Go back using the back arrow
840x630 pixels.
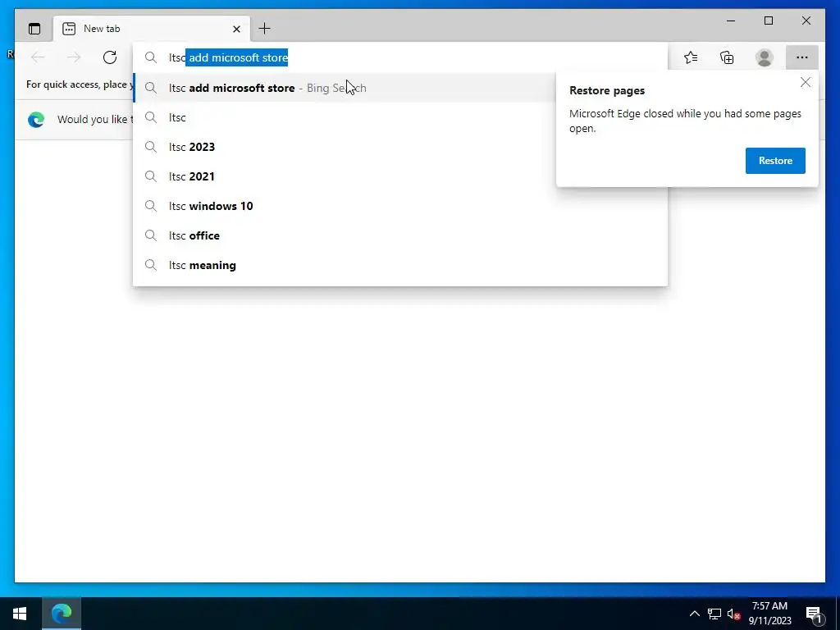(38, 57)
